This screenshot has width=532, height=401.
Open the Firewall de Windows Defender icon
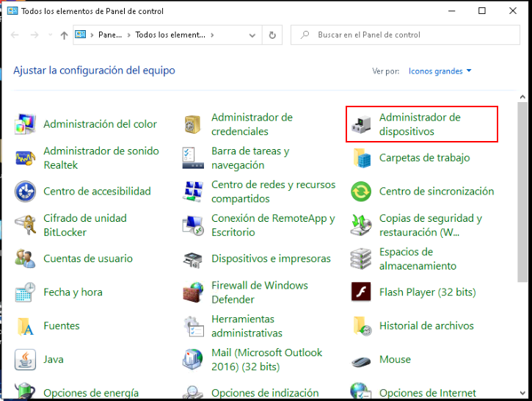point(193,292)
